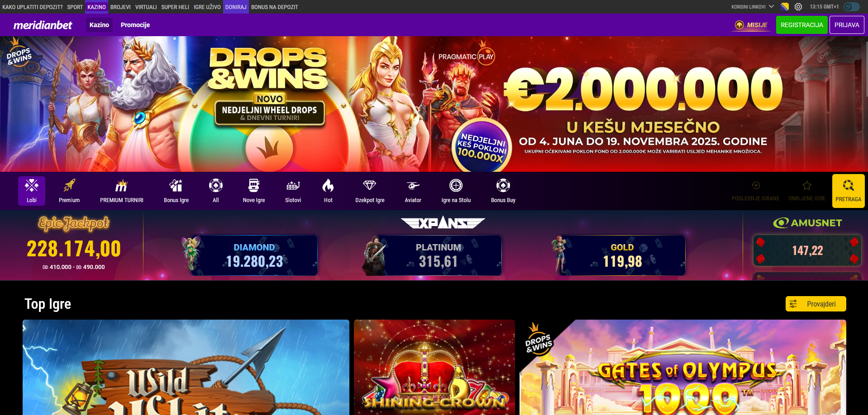Open the Brojevi top menu item
This screenshot has width=868, height=415.
120,7
